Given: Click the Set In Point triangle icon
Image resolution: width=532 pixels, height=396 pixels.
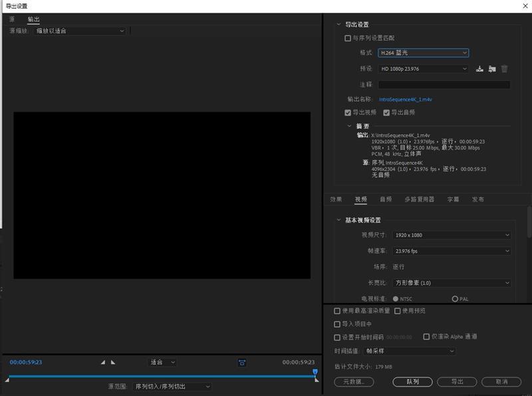Looking at the screenshot, I should 103,362.
